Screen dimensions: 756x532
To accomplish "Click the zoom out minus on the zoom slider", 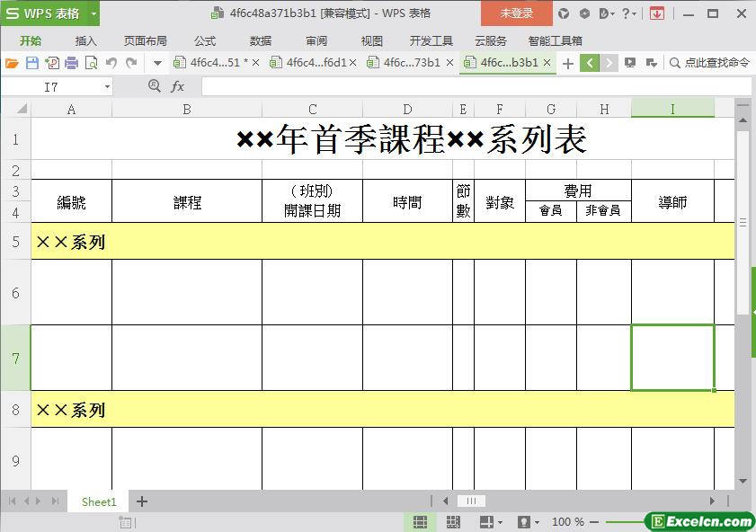I will (x=594, y=522).
